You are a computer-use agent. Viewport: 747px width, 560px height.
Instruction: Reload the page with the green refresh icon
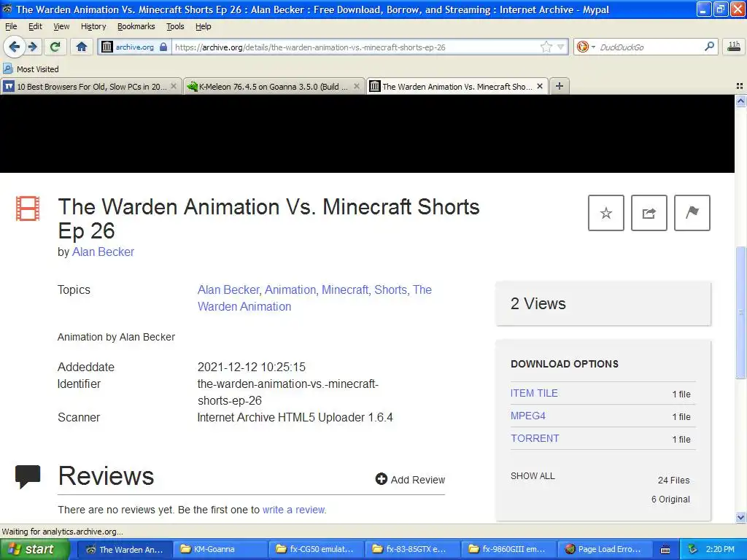[x=55, y=47]
